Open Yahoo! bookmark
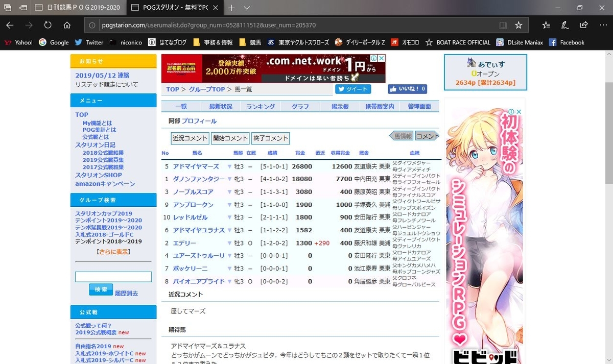613x364 pixels. pyautogui.click(x=18, y=42)
